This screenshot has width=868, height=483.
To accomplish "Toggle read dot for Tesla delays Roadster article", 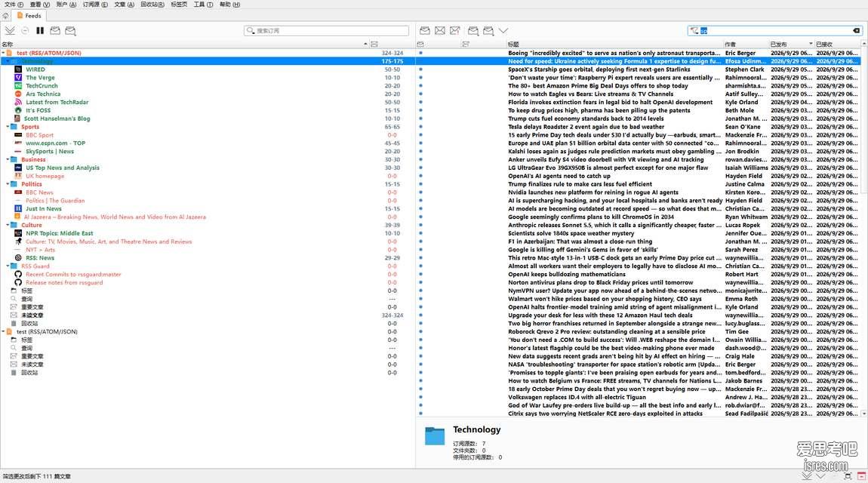I will (x=420, y=127).
